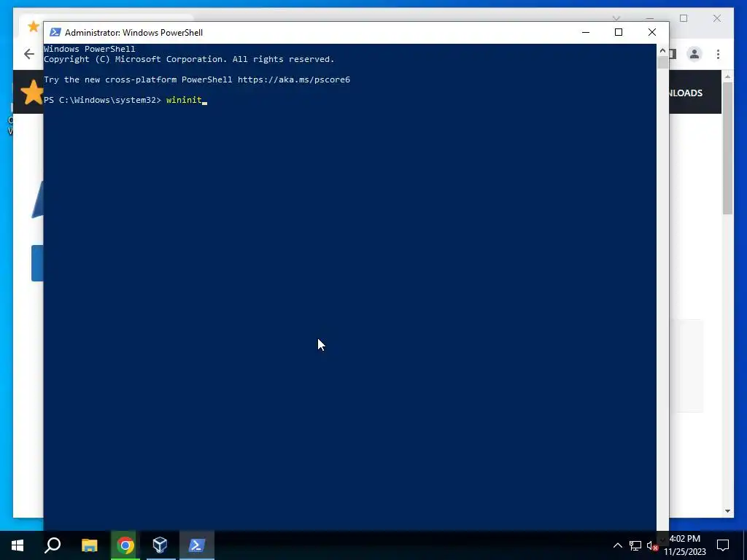Close the Chrome window behind PowerShell
Screen dimensions: 747x560
[x=717, y=18]
